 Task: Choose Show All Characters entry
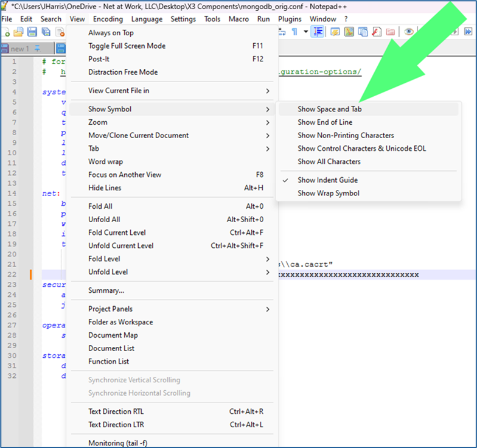[x=329, y=162]
